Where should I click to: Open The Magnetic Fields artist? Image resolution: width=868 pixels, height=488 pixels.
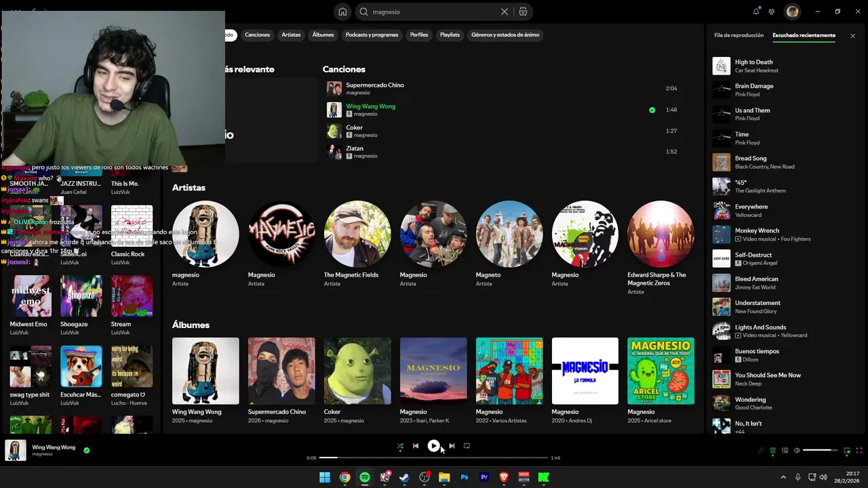(357, 244)
